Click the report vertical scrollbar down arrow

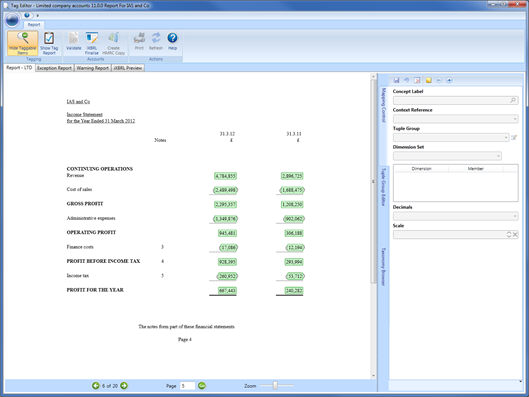[x=373, y=375]
